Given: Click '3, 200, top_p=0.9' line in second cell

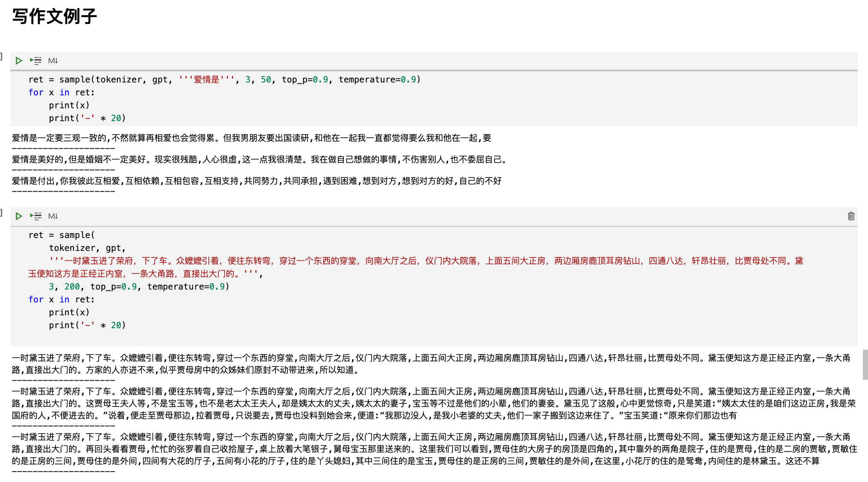Looking at the screenshot, I should (x=92, y=287).
